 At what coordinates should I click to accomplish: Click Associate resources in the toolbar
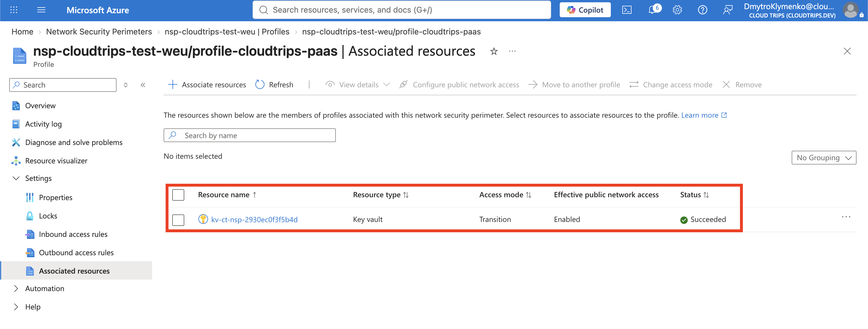[207, 85]
